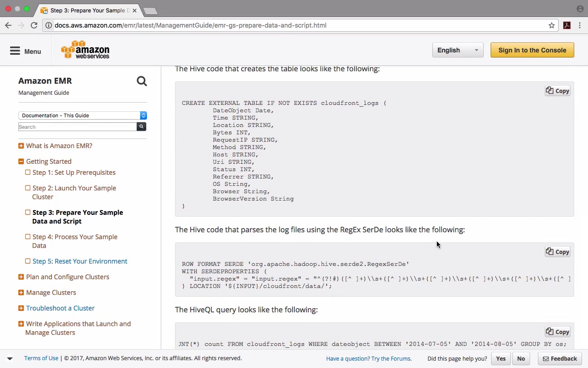Viewport: 588px width, 368px height.
Task: Click the Sign In to the Console button
Action: [532, 50]
